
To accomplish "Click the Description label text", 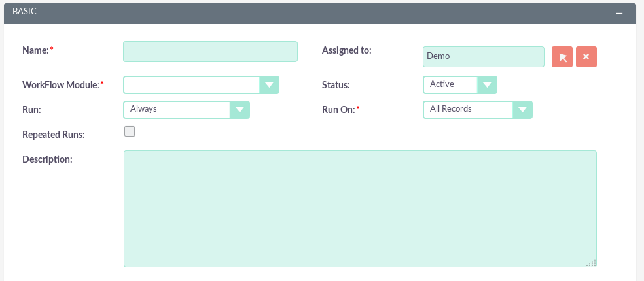I will point(47,159).
